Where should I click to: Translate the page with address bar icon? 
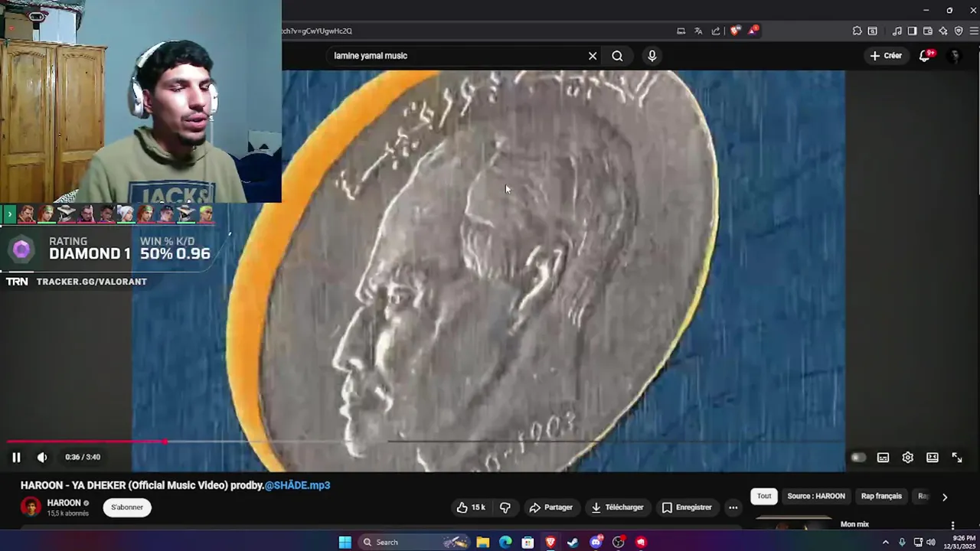(698, 31)
